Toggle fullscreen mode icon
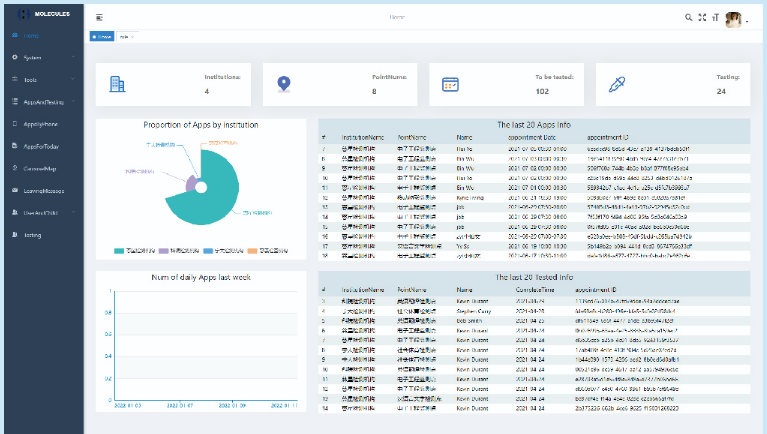767x434 pixels. pos(702,17)
